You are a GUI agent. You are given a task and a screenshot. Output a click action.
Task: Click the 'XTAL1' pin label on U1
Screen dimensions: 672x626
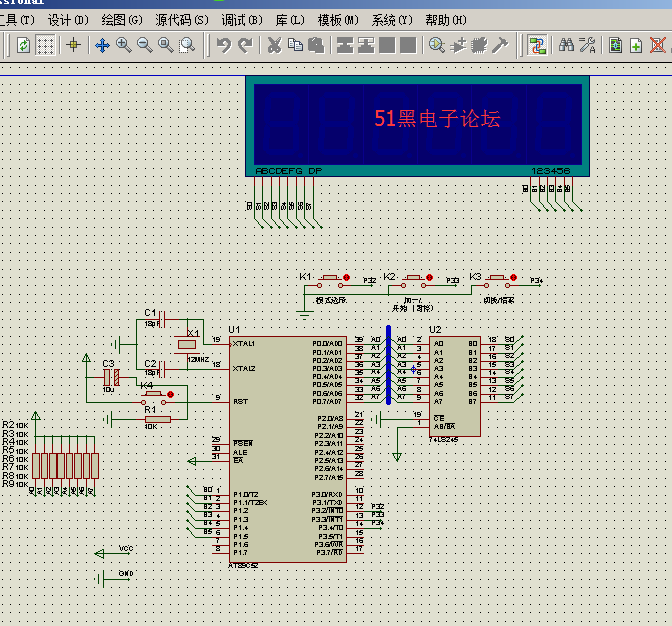(243, 344)
